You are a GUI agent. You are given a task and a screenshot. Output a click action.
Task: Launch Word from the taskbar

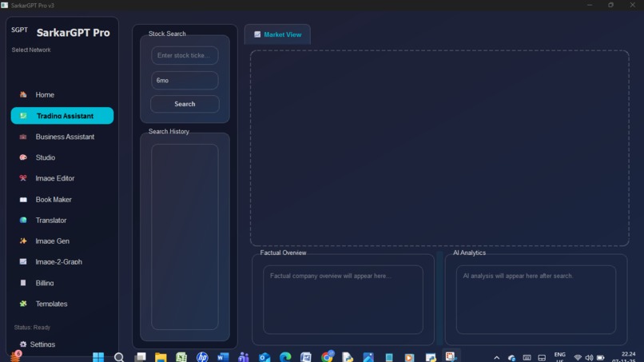pos(223,357)
